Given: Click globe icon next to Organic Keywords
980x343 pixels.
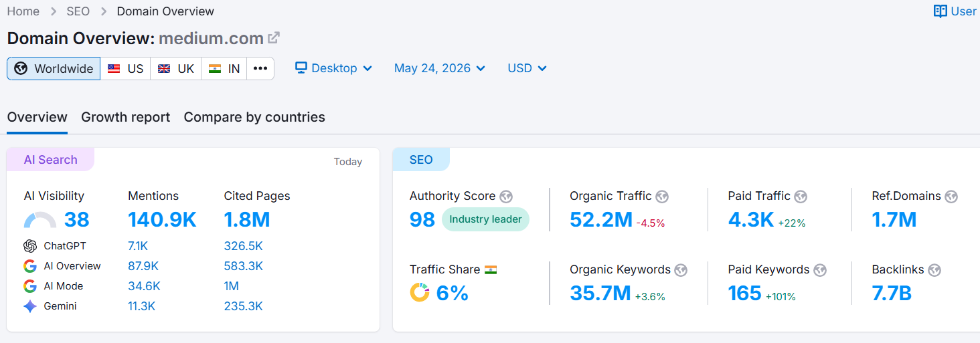Looking at the screenshot, I should (x=681, y=270).
